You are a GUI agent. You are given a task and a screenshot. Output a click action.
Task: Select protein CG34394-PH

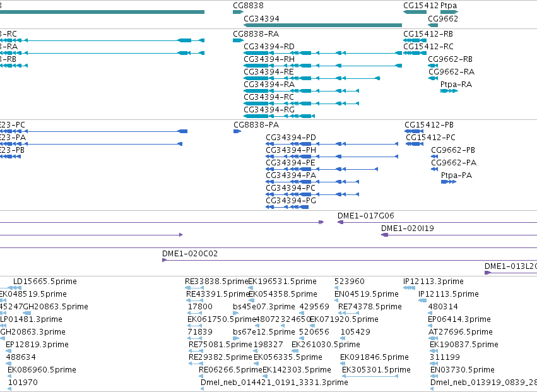pos(291,150)
